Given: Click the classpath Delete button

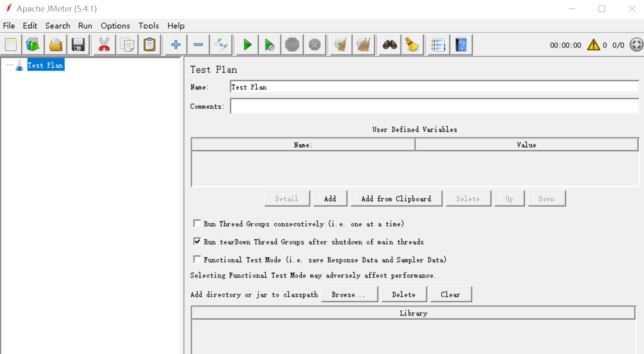Looking at the screenshot, I should point(404,295).
